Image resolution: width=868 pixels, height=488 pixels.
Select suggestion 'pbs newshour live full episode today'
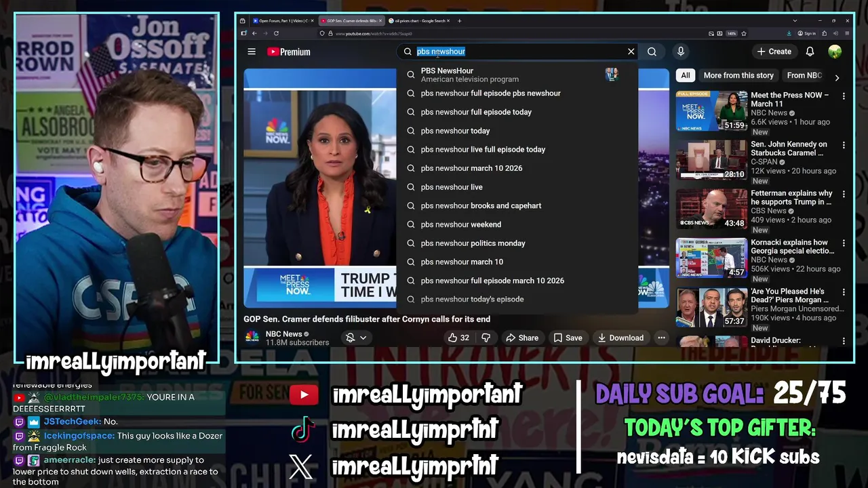(x=517, y=149)
